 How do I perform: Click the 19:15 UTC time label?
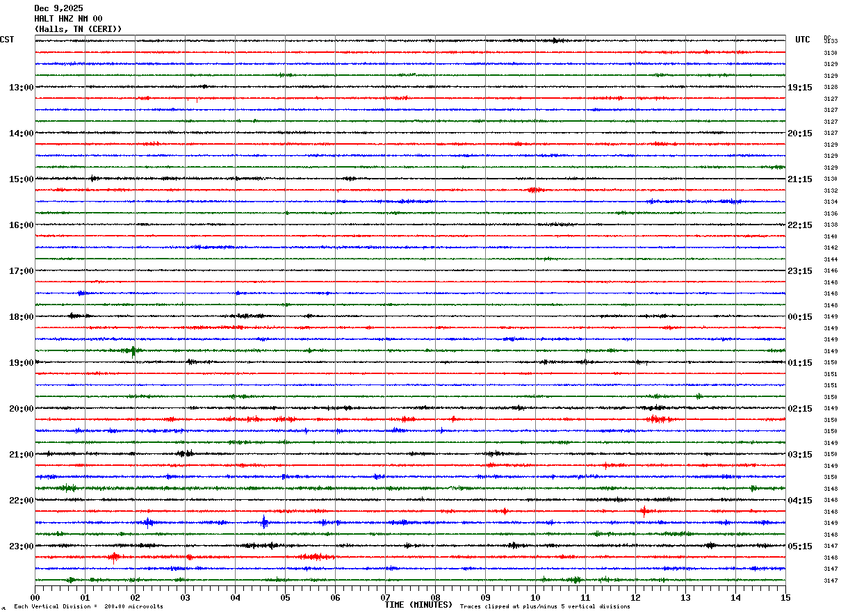tap(800, 88)
